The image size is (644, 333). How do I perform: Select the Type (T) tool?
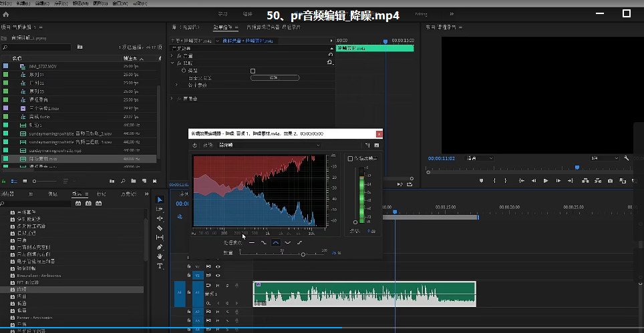pyautogui.click(x=160, y=266)
